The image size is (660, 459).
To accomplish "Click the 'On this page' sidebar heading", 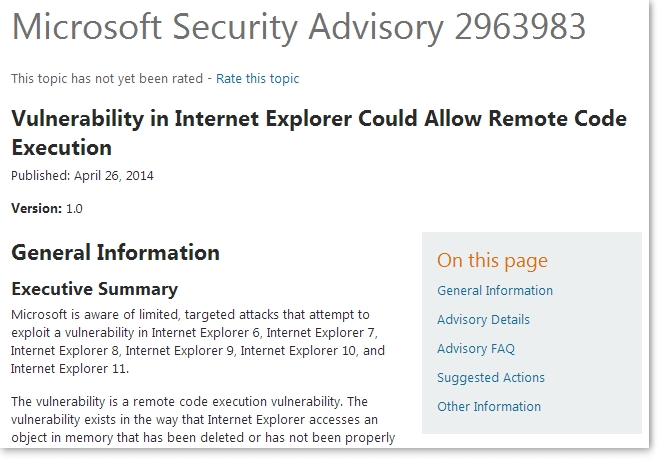I will [492, 261].
